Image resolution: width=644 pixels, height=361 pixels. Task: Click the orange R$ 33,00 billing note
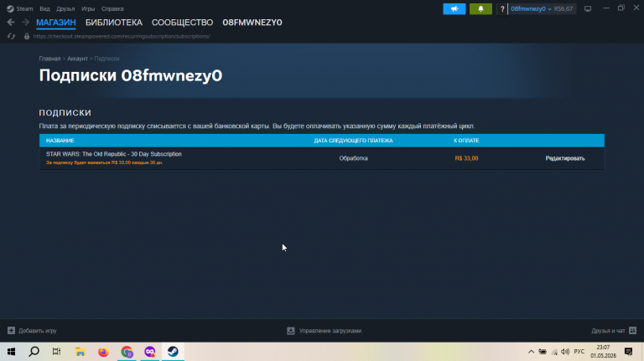click(104, 162)
